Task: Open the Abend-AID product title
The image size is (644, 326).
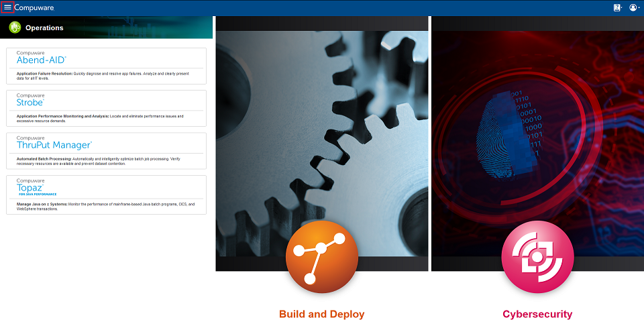Action: click(41, 60)
